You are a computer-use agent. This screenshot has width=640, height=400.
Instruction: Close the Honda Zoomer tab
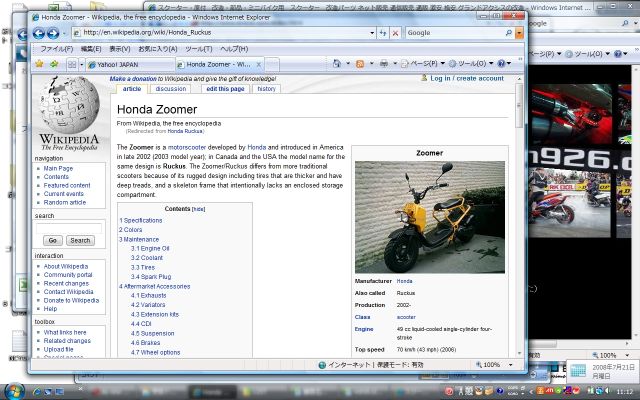[258, 64]
